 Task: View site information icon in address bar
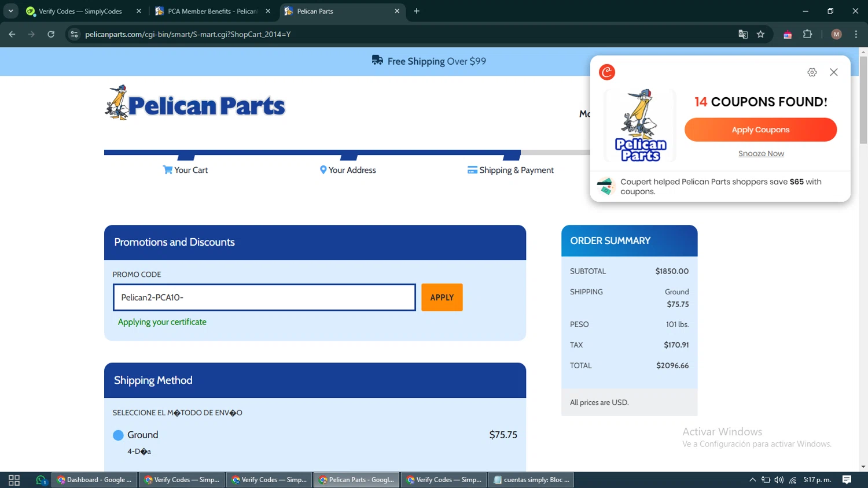click(x=74, y=34)
